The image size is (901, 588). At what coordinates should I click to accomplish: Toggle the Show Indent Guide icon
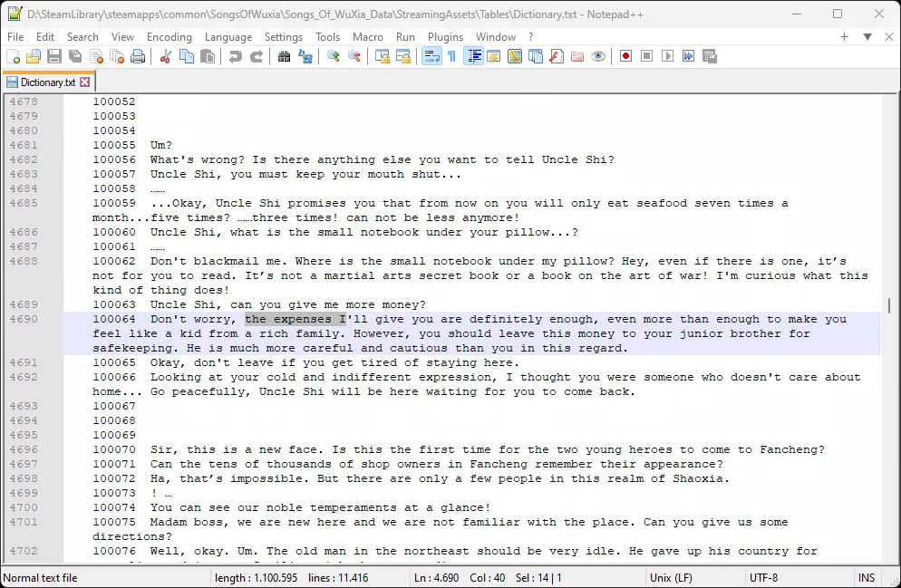point(473,56)
